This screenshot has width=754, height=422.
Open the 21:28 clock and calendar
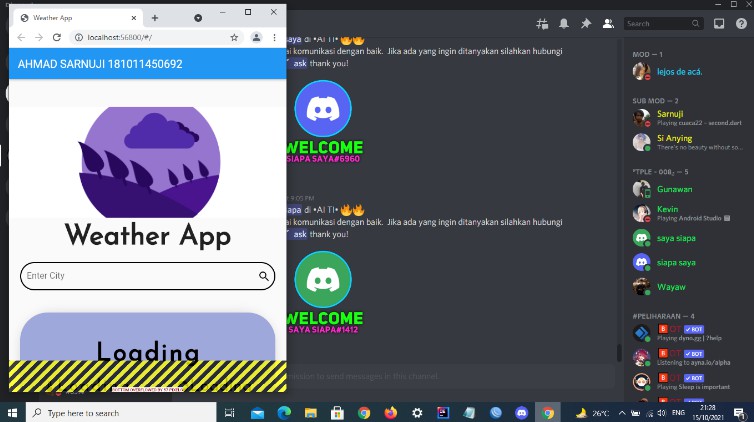[707, 413]
